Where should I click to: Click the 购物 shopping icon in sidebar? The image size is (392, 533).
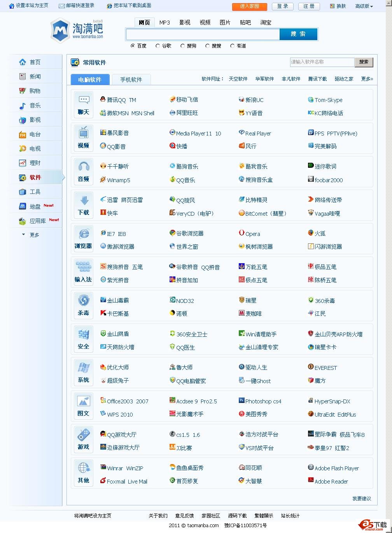[x=23, y=91]
